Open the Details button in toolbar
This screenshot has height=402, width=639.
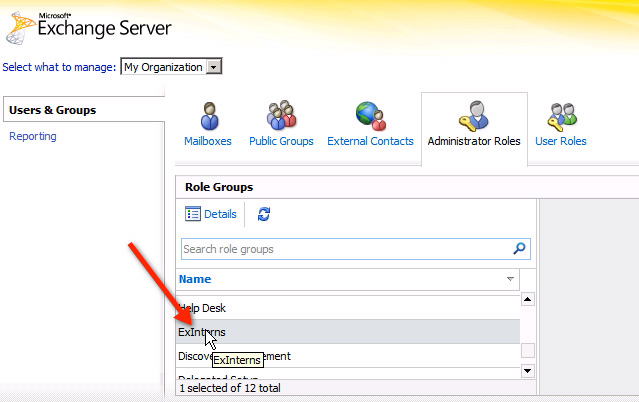coord(211,214)
